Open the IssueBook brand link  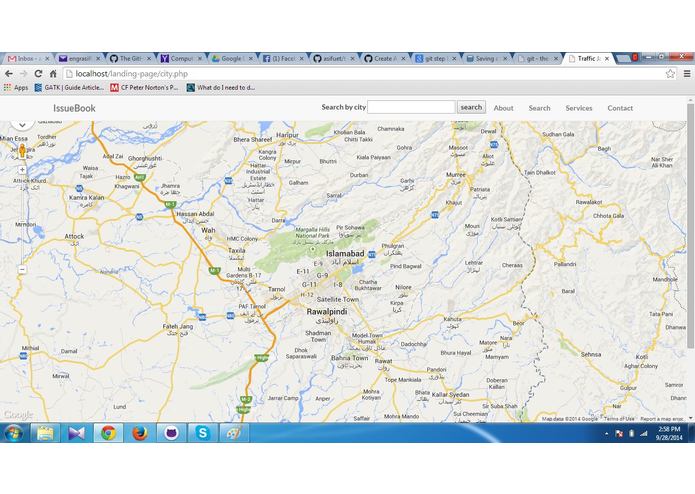(74, 108)
